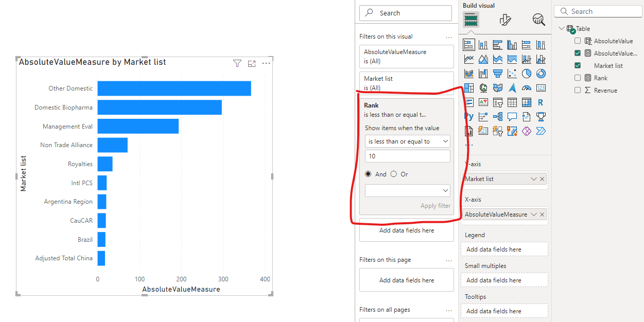The image size is (644, 322).
Task: Select the Card visual with 123
Action: tap(541, 88)
